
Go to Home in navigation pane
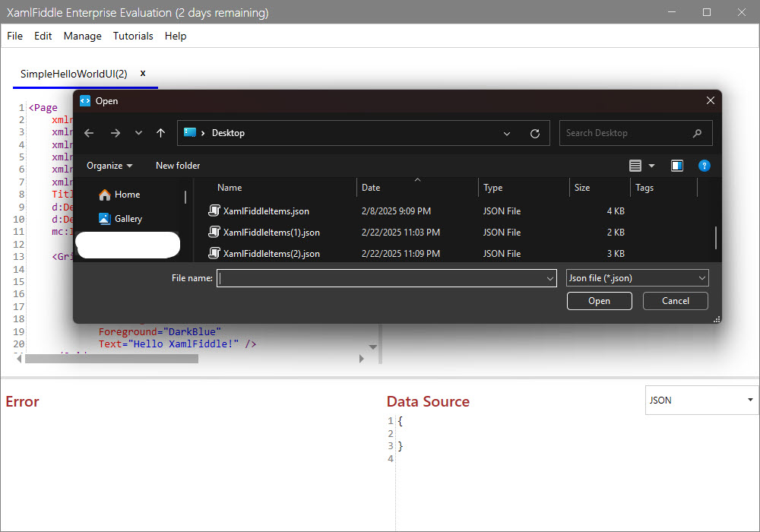[x=120, y=195]
